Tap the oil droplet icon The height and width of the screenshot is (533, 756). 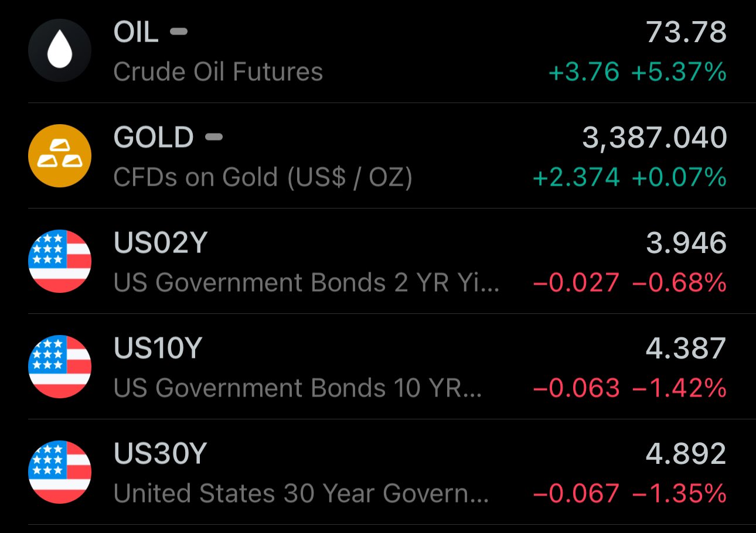[x=60, y=50]
